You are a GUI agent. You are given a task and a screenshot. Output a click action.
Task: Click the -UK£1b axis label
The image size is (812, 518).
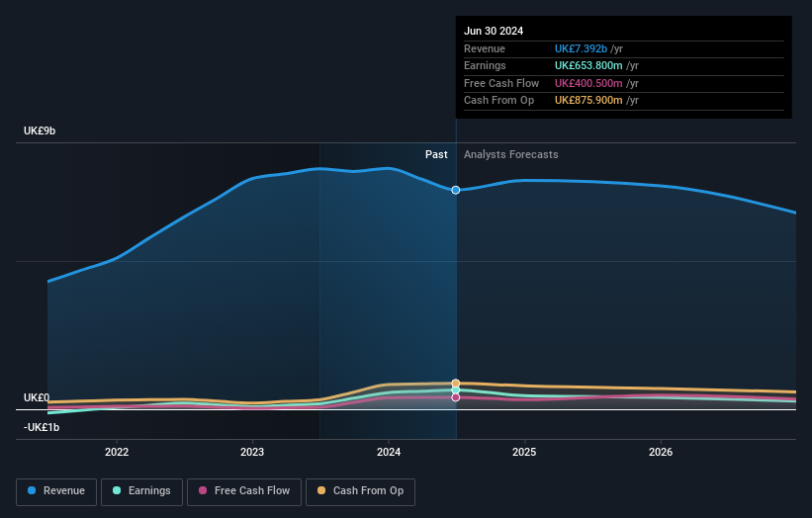pyautogui.click(x=42, y=427)
